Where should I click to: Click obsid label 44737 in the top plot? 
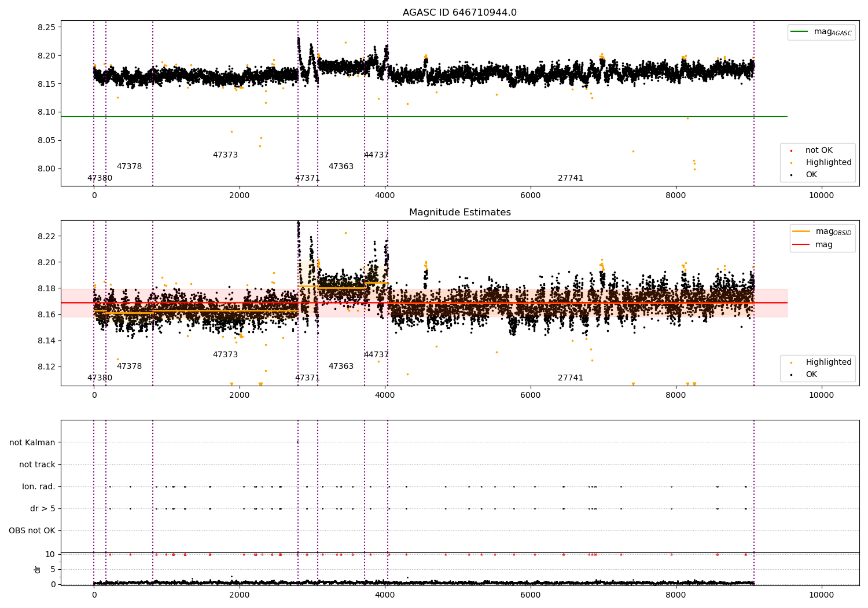pyautogui.click(x=376, y=155)
